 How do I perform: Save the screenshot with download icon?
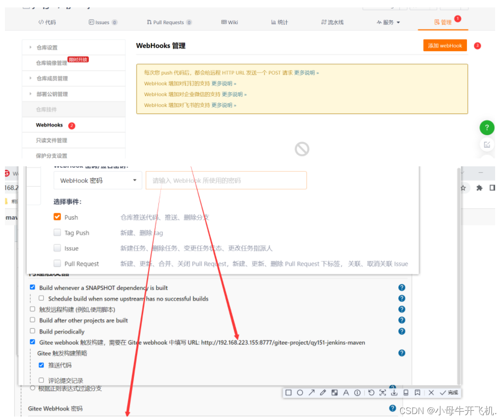[394, 393]
